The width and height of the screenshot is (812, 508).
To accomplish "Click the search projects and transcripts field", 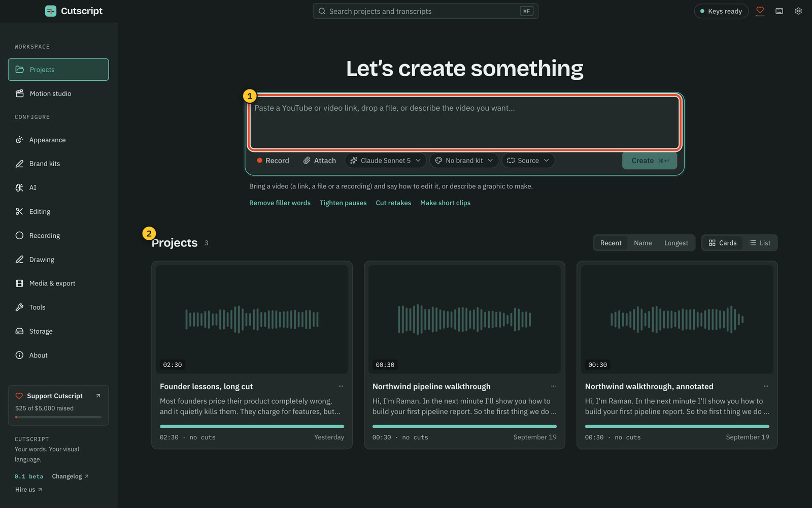I will [425, 11].
